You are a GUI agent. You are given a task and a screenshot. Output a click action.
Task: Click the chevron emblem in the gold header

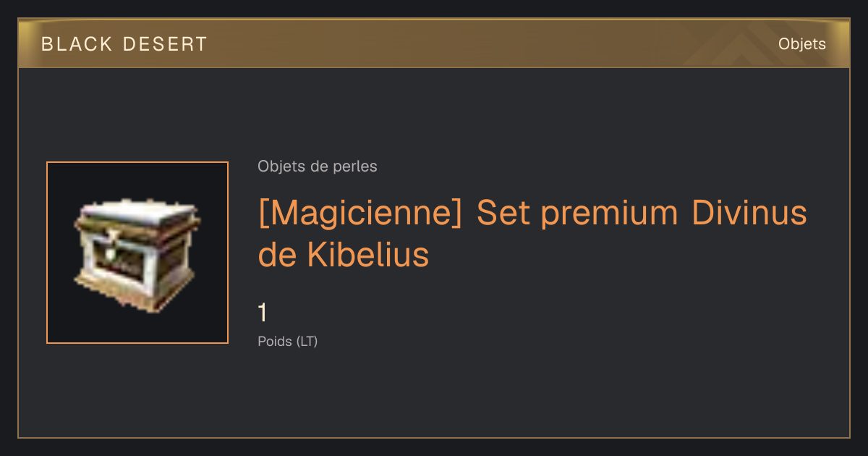731,48
